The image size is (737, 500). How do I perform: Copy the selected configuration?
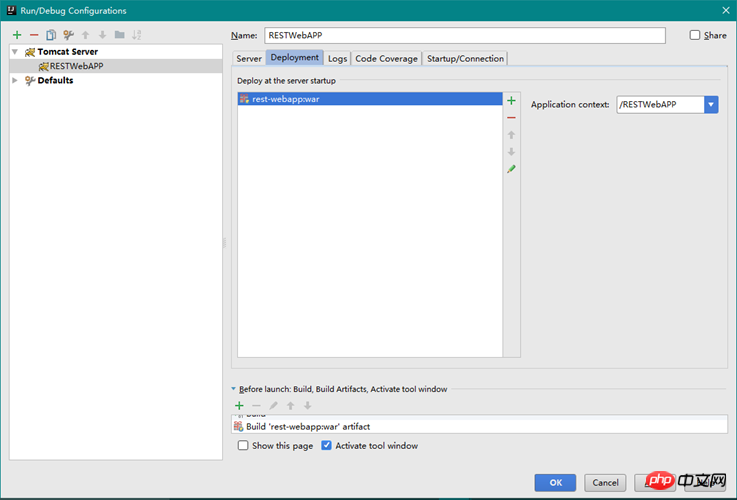(x=51, y=35)
